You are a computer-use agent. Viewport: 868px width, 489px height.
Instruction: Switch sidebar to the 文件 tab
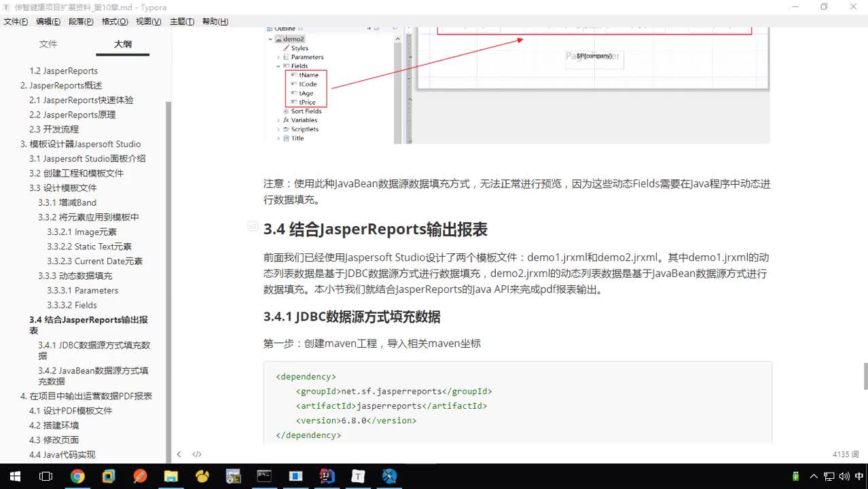[48, 44]
